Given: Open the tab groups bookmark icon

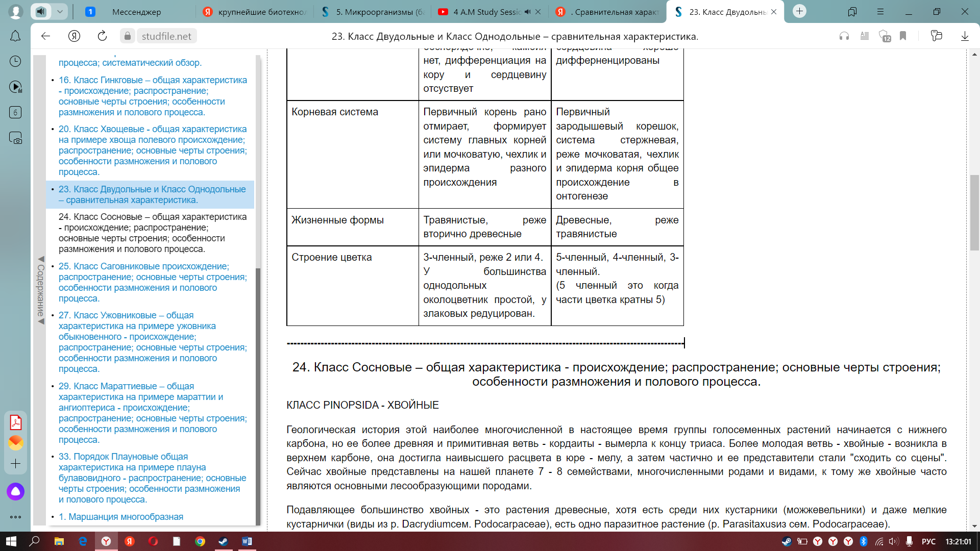Looking at the screenshot, I should coord(852,11).
